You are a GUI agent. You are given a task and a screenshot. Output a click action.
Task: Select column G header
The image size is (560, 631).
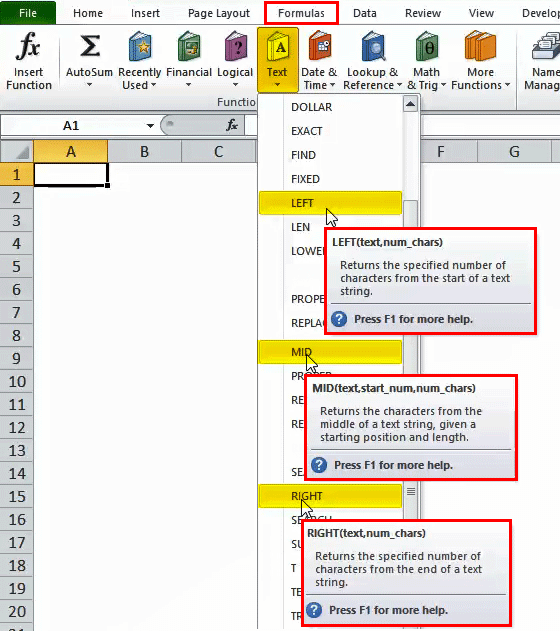click(x=514, y=152)
